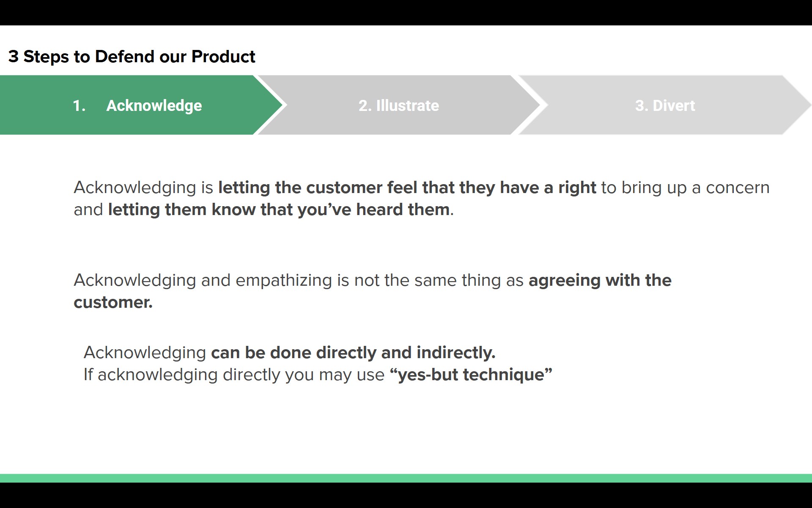
Task: Select the Illustrate step chevron
Action: click(398, 105)
